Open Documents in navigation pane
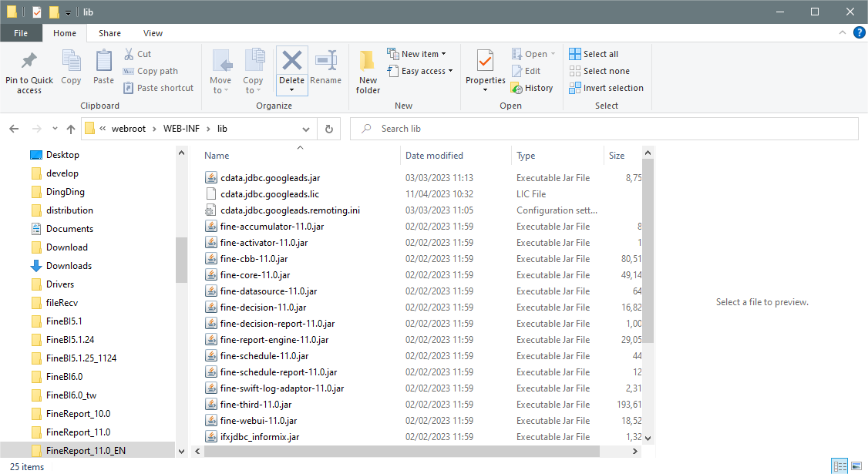868x474 pixels. pos(69,229)
